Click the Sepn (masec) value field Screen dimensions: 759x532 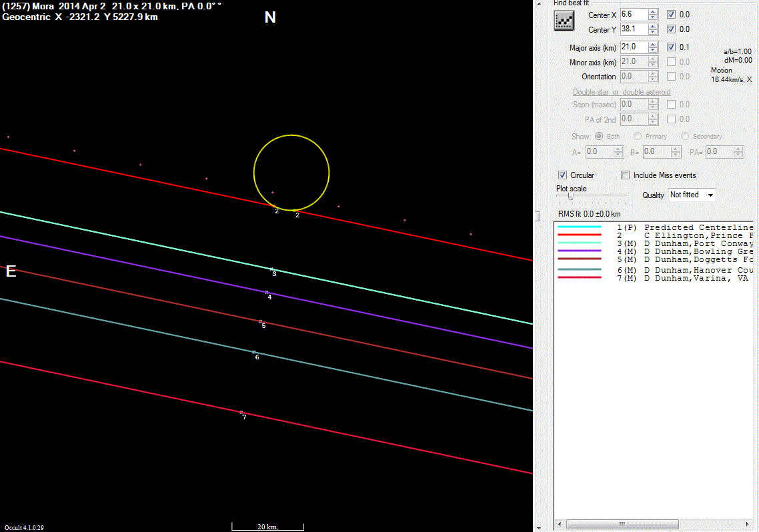pyautogui.click(x=634, y=105)
